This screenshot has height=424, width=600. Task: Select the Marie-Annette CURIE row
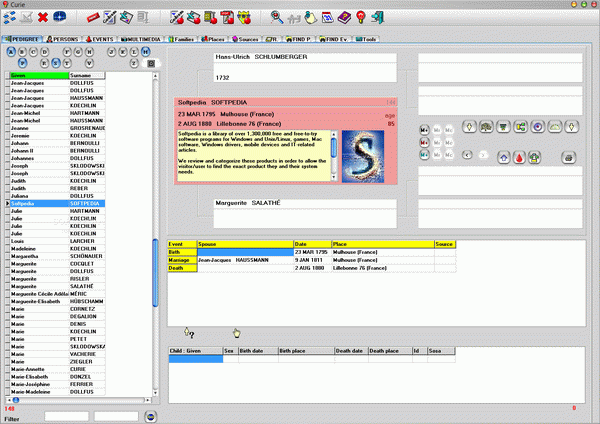tap(55, 369)
